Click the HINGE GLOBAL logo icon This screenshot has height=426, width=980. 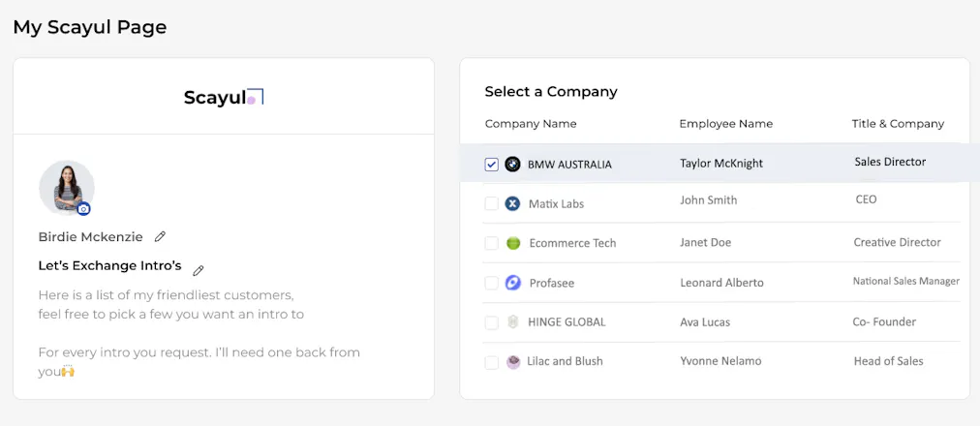513,322
